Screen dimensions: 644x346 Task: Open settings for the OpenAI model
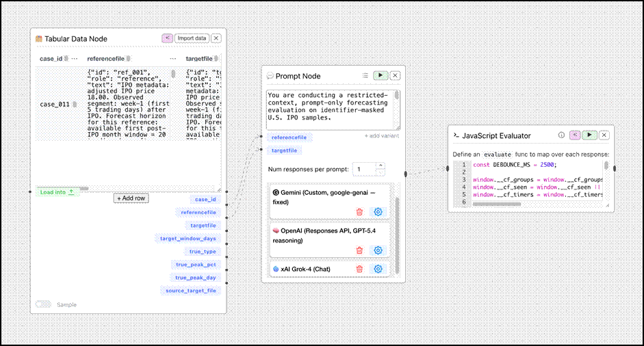(378, 250)
